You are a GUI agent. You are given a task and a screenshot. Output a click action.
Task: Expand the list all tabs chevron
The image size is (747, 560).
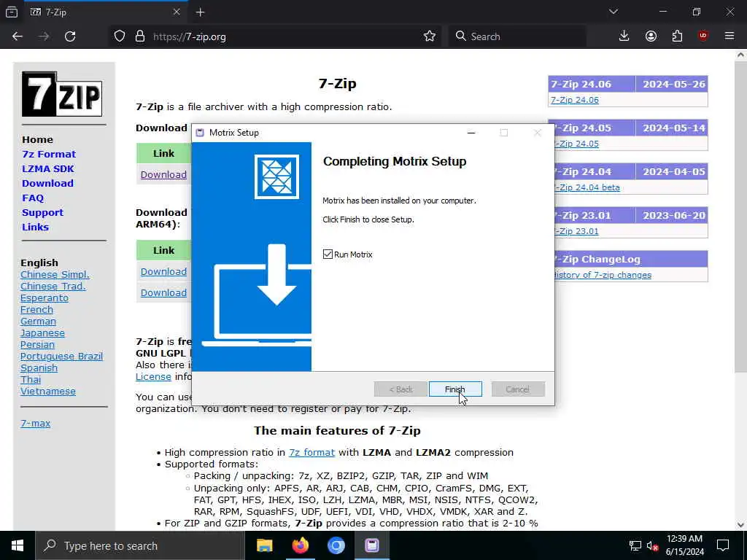613,12
